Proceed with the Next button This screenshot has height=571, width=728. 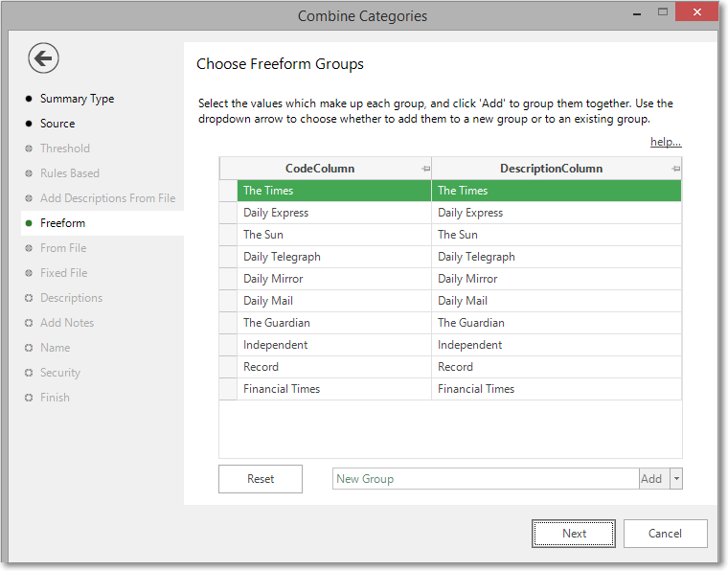pyautogui.click(x=574, y=534)
